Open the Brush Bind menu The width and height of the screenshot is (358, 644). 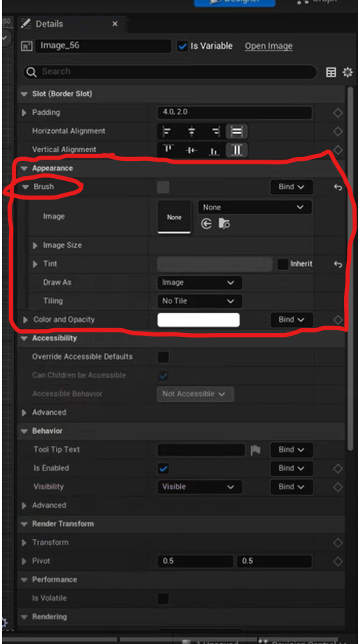click(x=291, y=187)
